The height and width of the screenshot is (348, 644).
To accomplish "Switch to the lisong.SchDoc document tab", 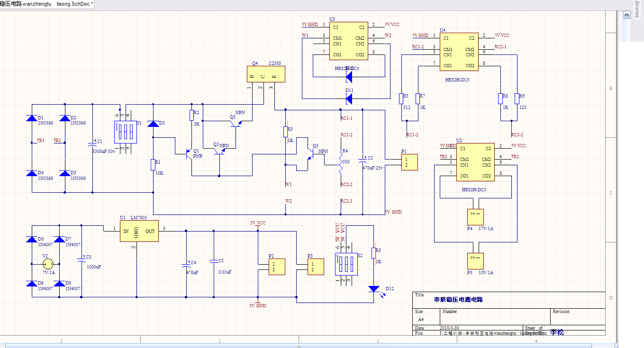I will (x=74, y=4).
